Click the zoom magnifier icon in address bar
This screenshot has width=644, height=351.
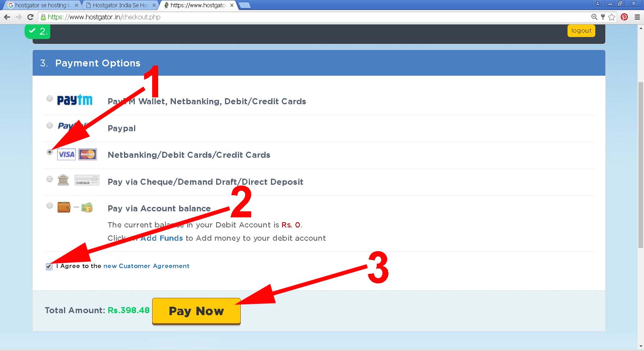click(594, 17)
